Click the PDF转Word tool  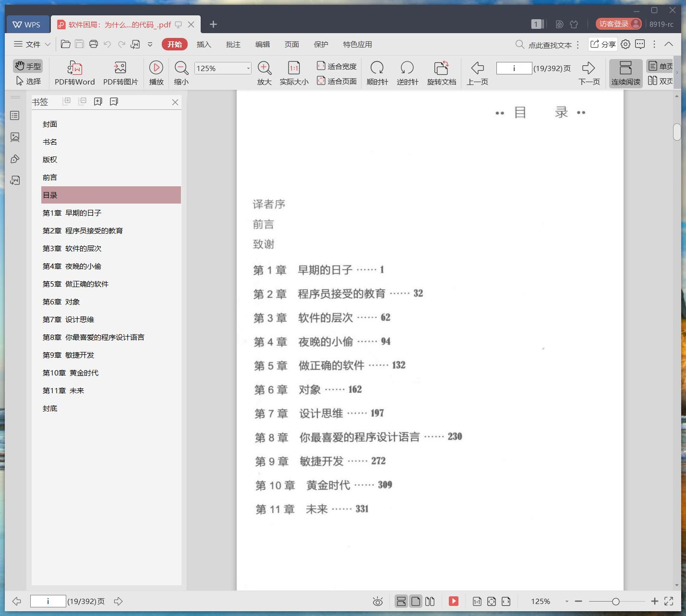(75, 73)
